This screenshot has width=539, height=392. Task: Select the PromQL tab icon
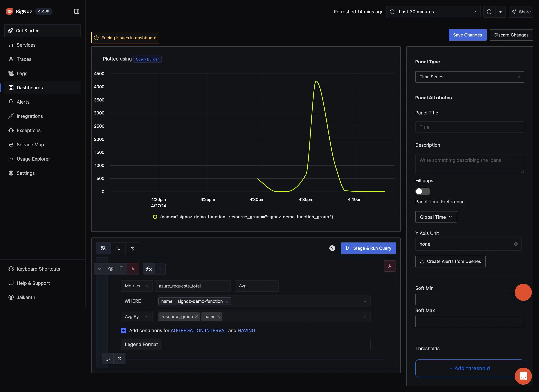point(133,248)
